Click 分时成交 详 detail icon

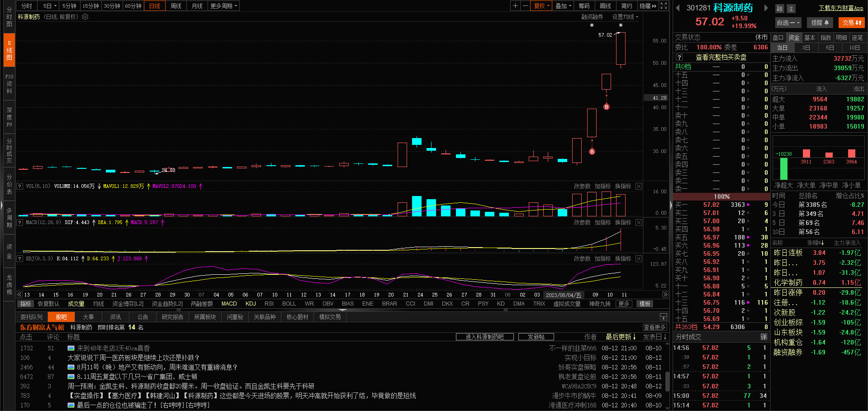764,337
